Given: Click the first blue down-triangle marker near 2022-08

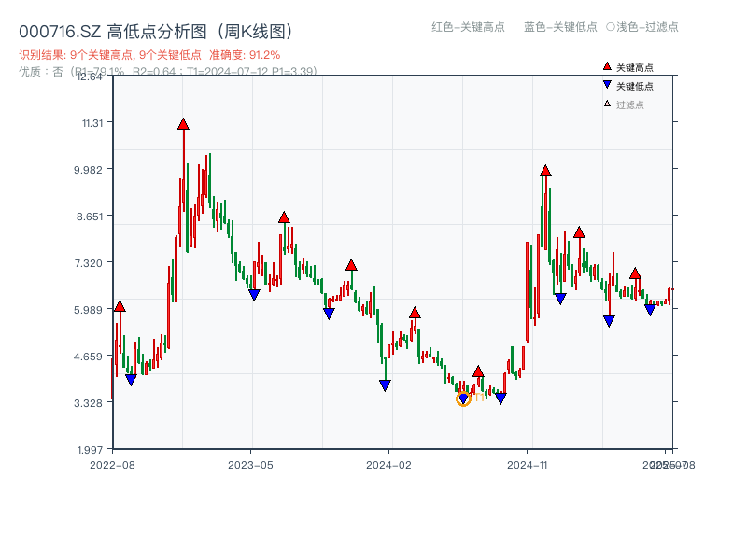Looking at the screenshot, I should [131, 378].
